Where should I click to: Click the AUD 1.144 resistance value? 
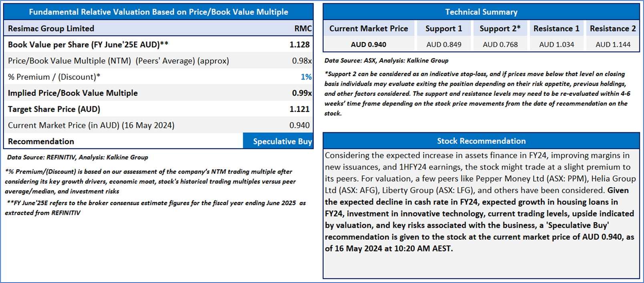[x=613, y=44]
